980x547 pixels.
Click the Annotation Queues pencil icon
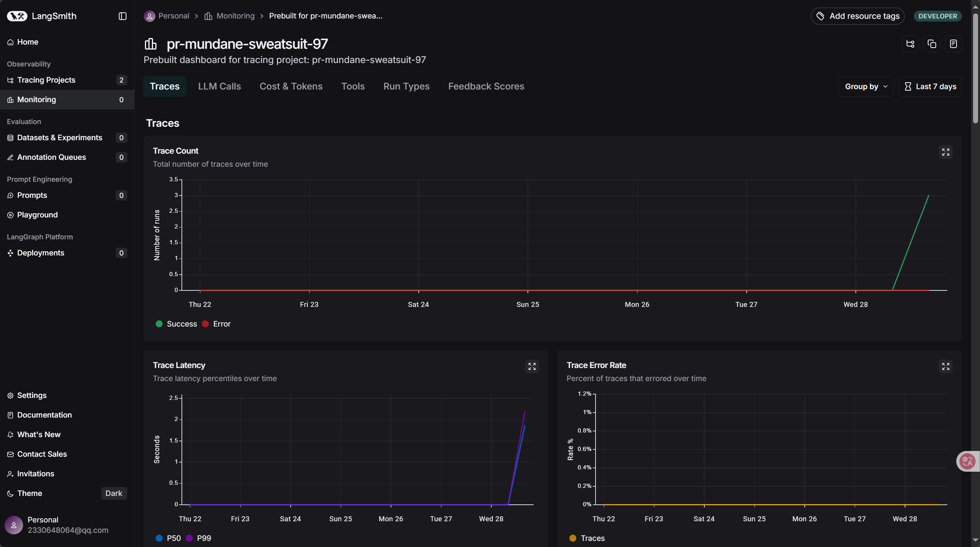point(10,157)
